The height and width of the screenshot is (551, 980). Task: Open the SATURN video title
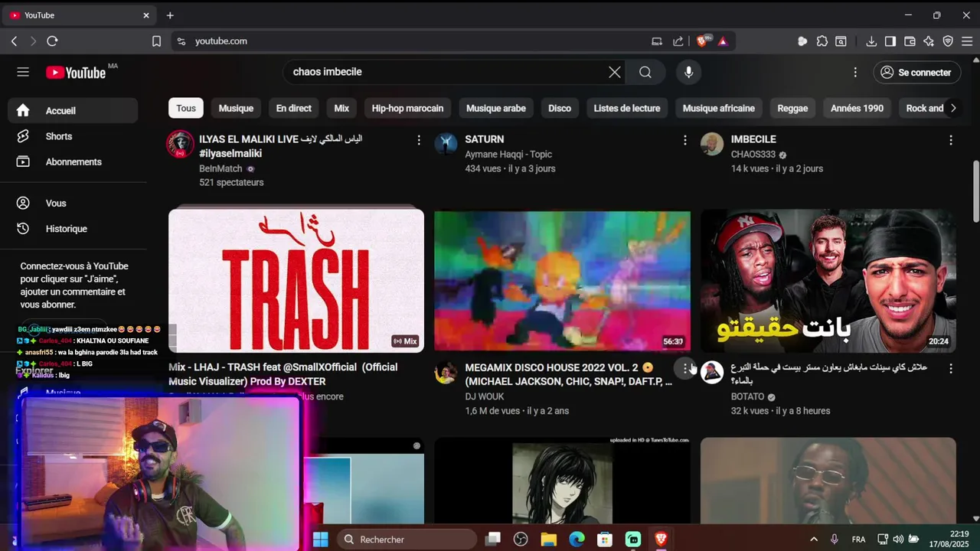point(484,139)
